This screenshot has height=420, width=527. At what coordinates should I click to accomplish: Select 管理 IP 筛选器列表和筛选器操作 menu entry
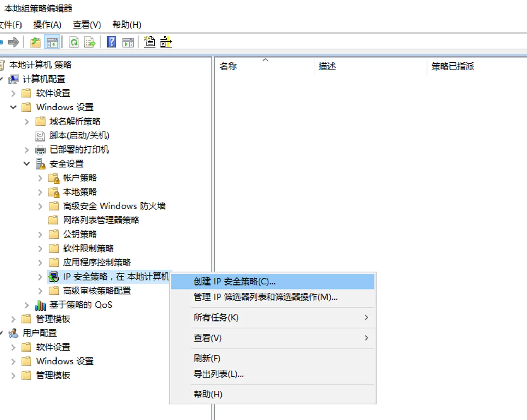265,297
